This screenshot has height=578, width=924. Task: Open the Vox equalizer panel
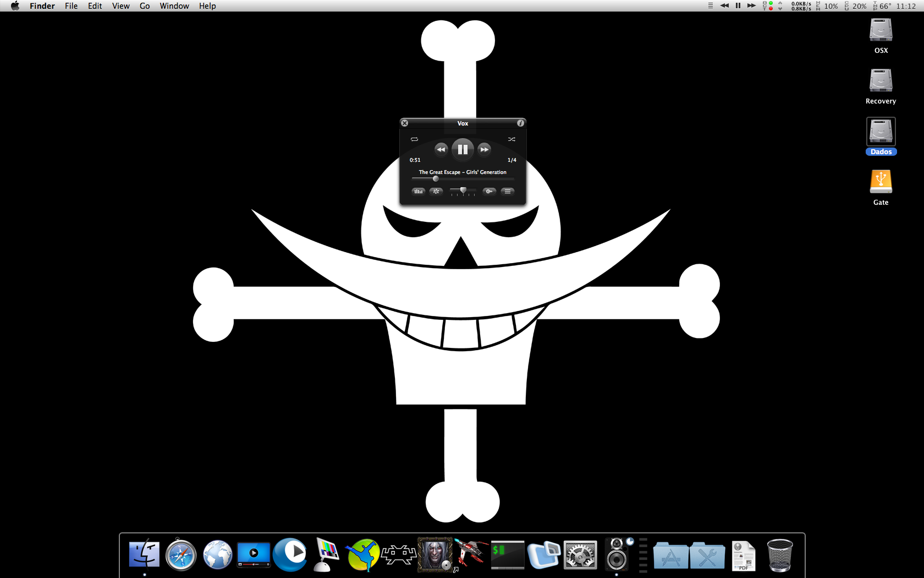coord(419,192)
